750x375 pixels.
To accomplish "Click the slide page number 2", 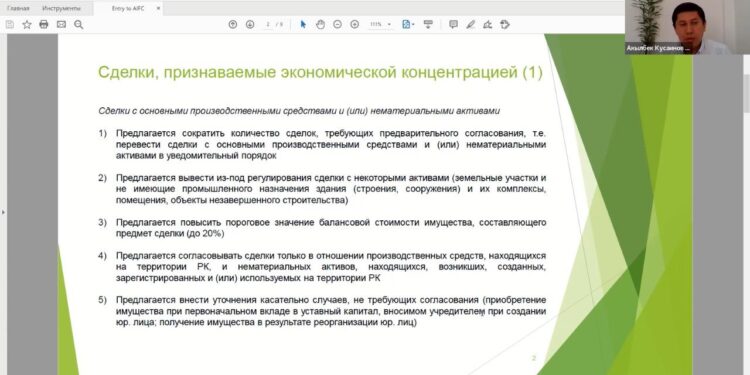I will 534,358.
